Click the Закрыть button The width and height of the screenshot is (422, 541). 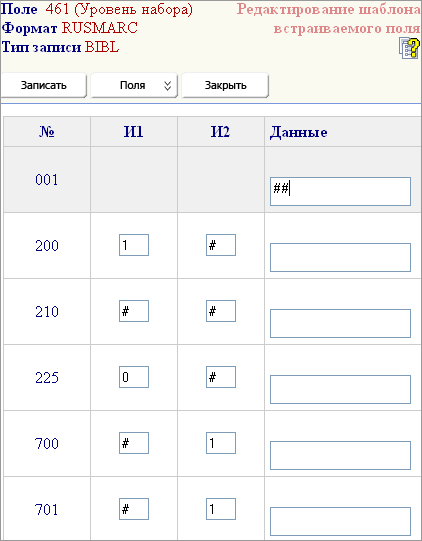(x=225, y=85)
